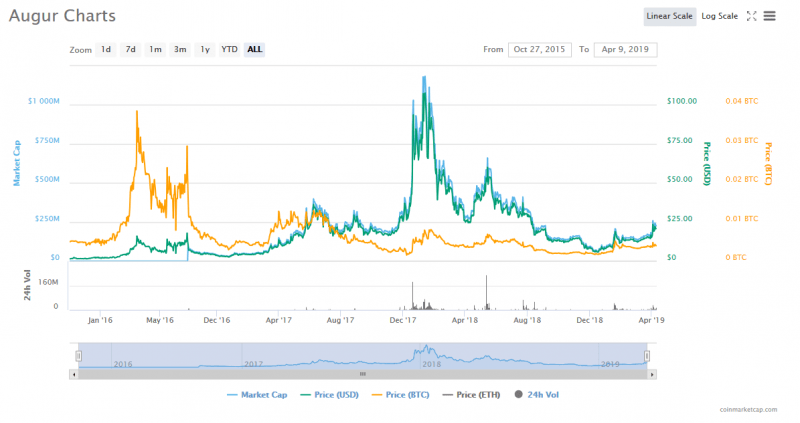Viewport: 800px width, 423px height.
Task: Switch to Log Scale
Action: coord(719,16)
